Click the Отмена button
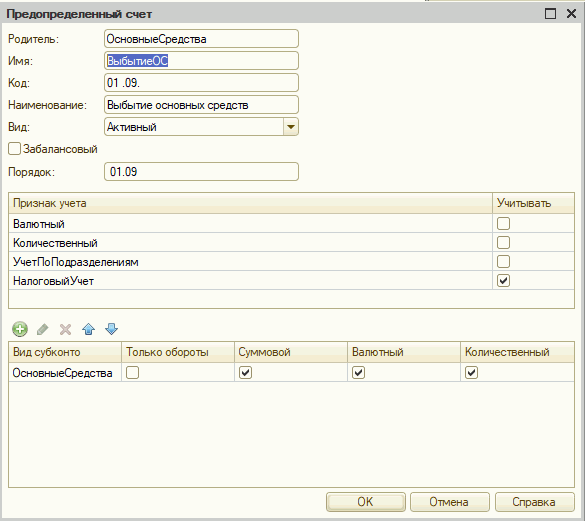 pyautogui.click(x=450, y=502)
